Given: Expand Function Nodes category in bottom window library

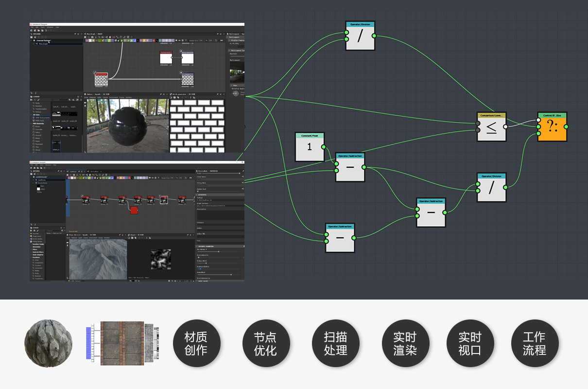Looking at the screenshot, I should (31, 244).
